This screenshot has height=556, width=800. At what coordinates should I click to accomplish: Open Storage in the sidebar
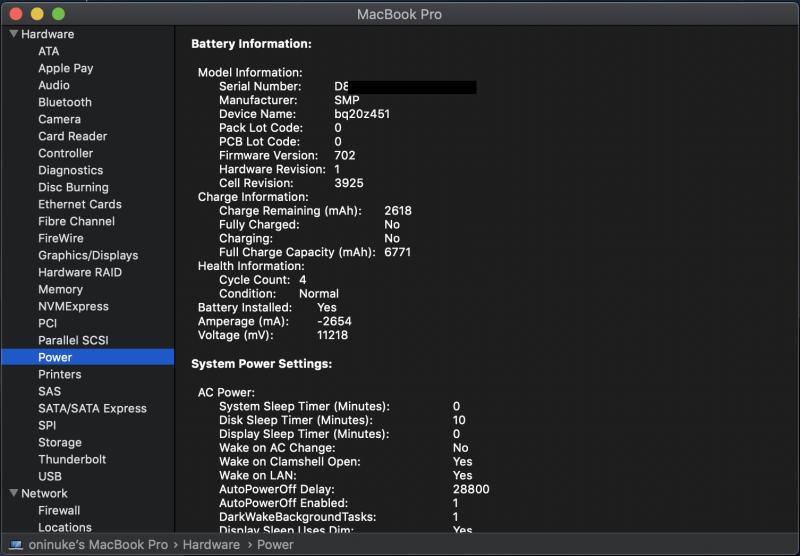(60, 442)
